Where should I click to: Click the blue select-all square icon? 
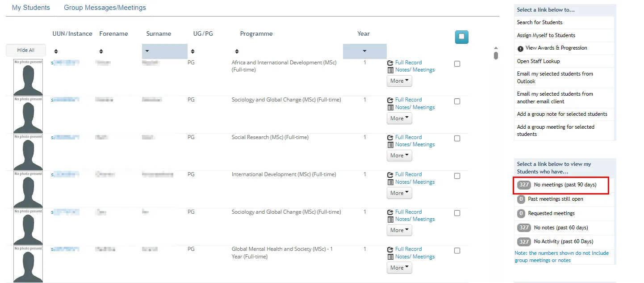[x=461, y=37]
